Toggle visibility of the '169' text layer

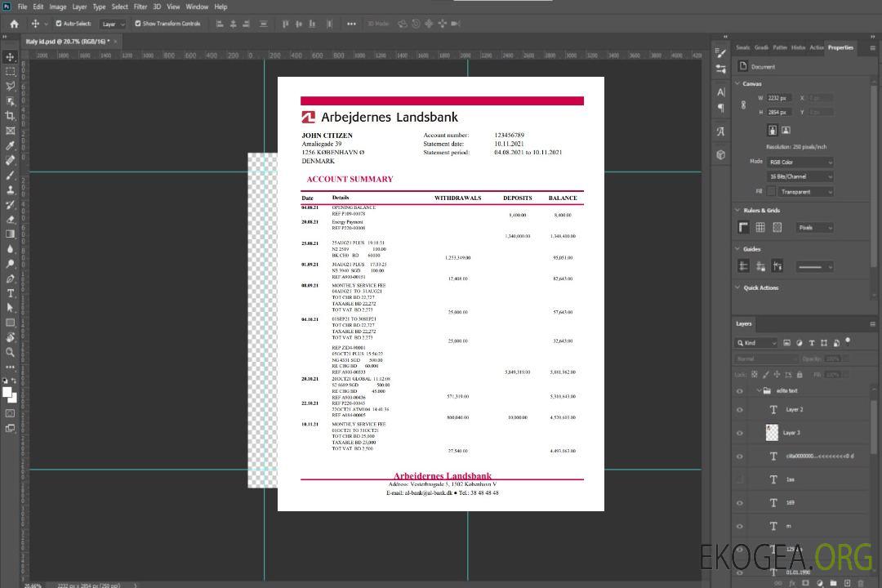pos(740,503)
